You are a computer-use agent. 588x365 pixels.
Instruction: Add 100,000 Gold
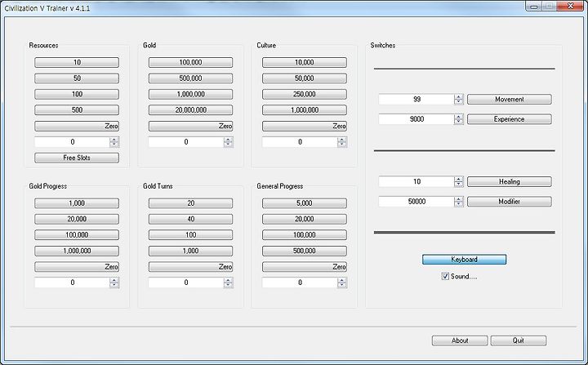190,62
